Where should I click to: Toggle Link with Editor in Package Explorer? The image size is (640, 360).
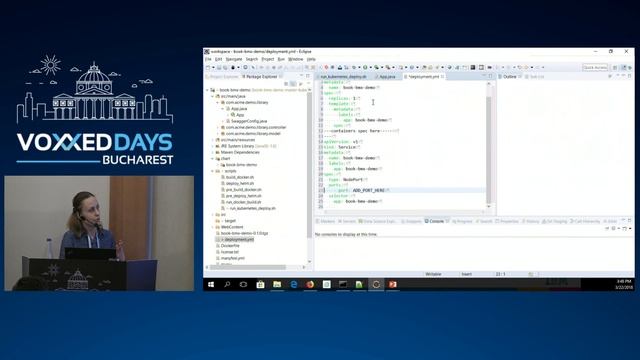tap(293, 84)
